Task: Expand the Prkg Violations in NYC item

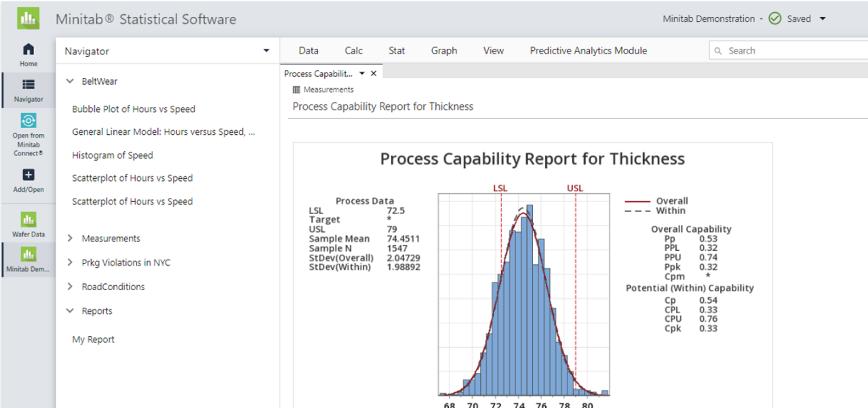Action: click(x=69, y=262)
